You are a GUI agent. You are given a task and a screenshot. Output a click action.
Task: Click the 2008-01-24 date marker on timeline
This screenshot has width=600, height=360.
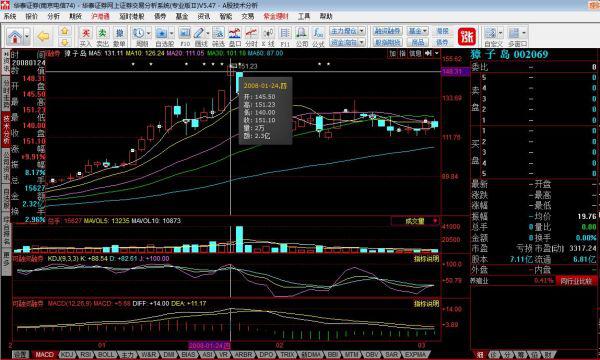209,345
